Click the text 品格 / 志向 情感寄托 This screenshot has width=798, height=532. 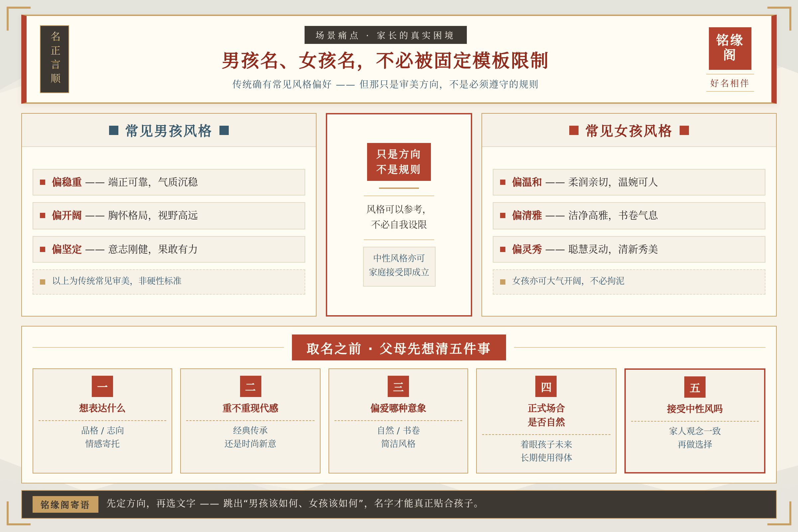point(102,437)
